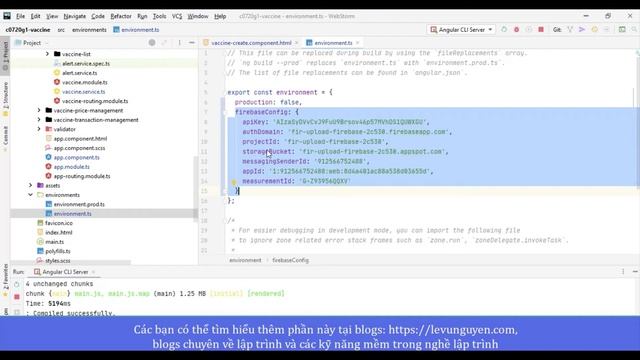Expand the vaccine-price-management folder
Viewport: 640px width, 360px height.
pos(39,110)
